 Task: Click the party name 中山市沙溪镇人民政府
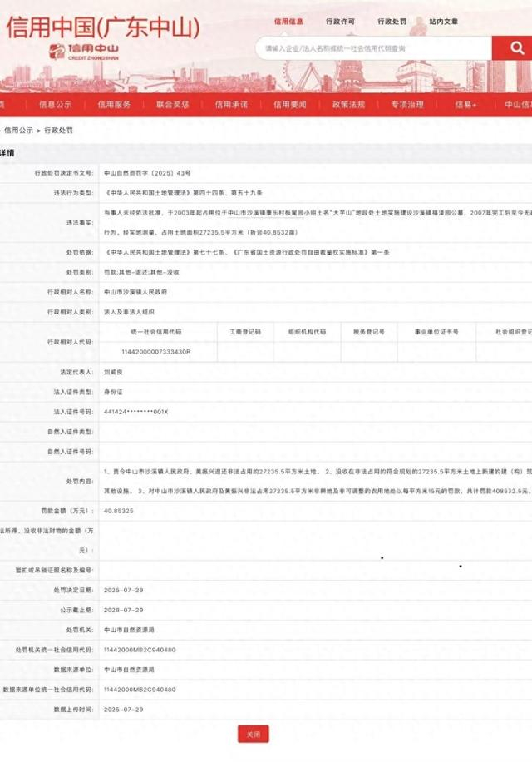pyautogui.click(x=135, y=292)
